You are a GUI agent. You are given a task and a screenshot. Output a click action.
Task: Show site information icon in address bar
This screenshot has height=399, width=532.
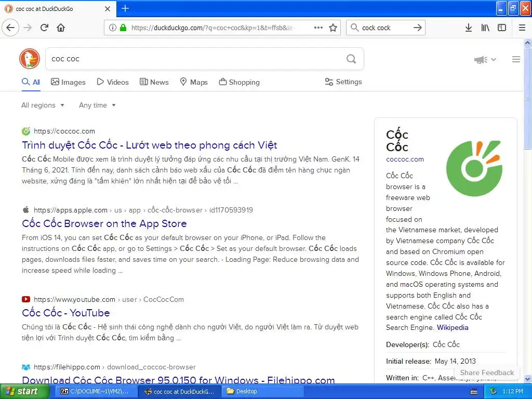(112, 28)
